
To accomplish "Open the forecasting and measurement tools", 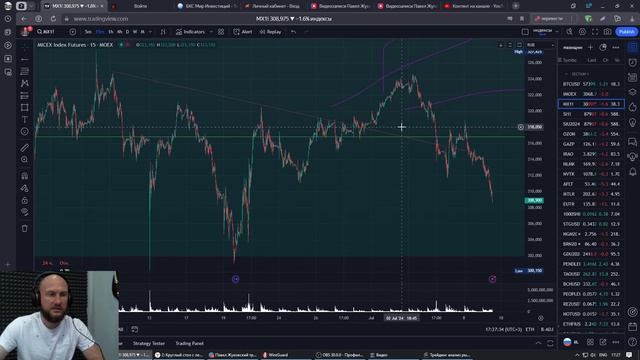I will (24, 96).
